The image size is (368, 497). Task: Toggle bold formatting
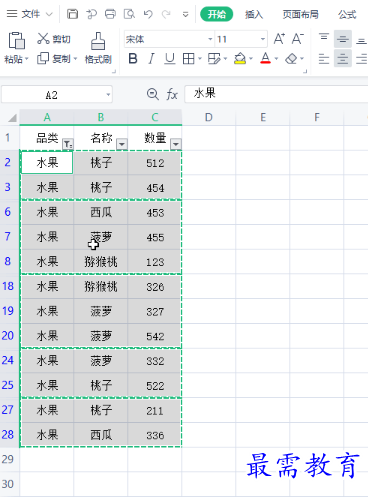coord(133,59)
